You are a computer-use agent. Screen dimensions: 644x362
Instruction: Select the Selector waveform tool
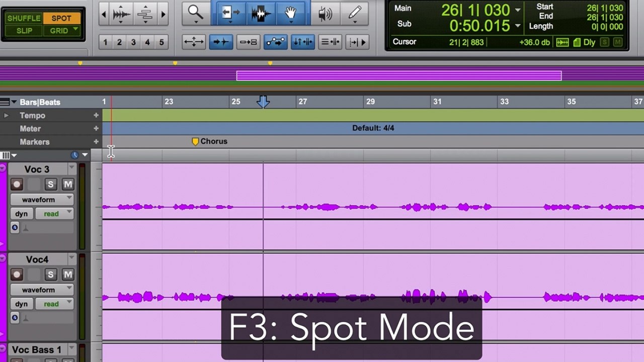pos(260,13)
